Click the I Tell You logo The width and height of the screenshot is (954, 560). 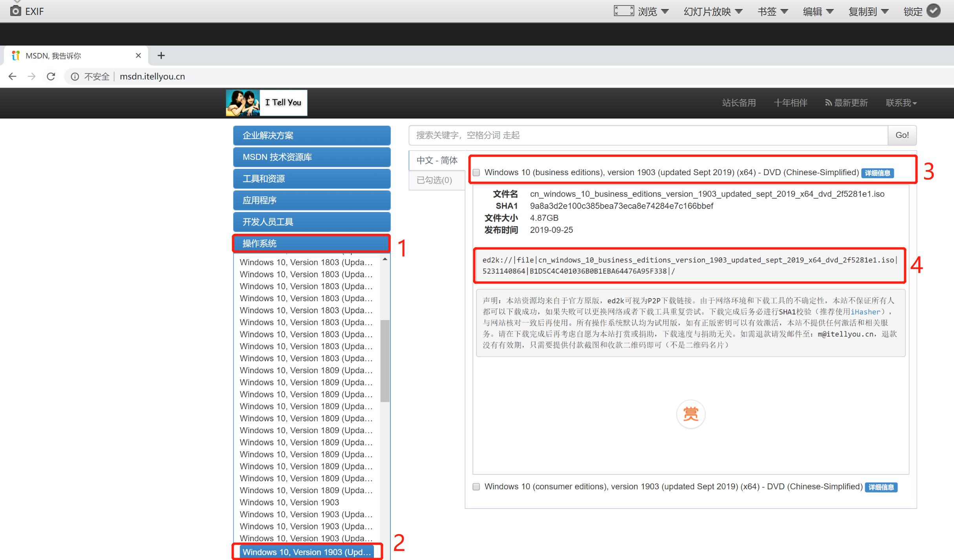266,103
